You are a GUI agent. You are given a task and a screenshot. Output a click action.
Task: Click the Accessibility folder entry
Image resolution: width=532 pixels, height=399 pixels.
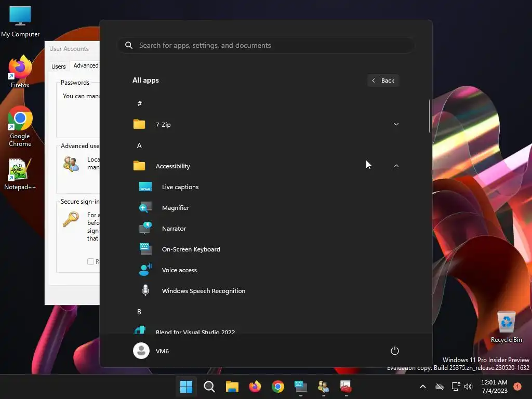point(266,166)
